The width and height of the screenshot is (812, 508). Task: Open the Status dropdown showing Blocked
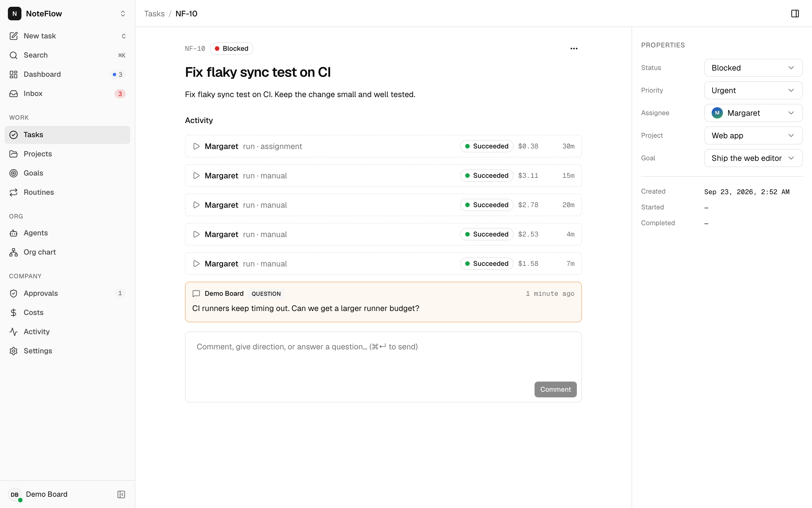753,68
